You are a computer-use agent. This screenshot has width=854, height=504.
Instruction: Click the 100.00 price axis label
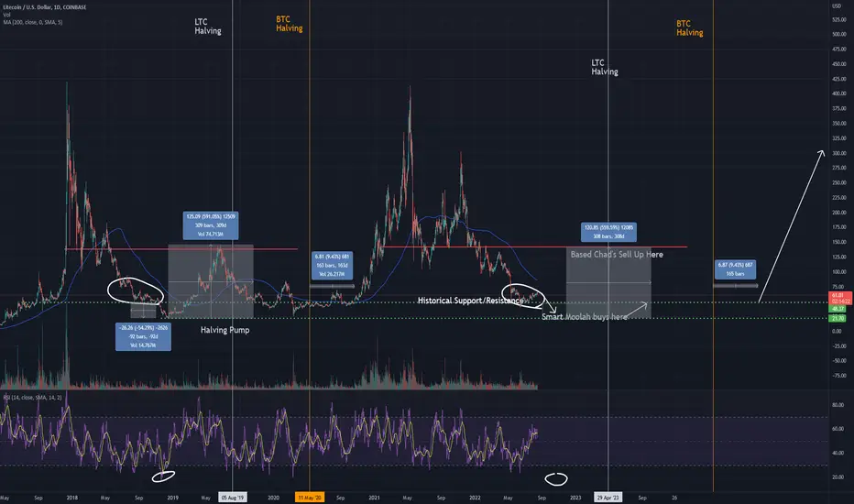tap(839, 272)
